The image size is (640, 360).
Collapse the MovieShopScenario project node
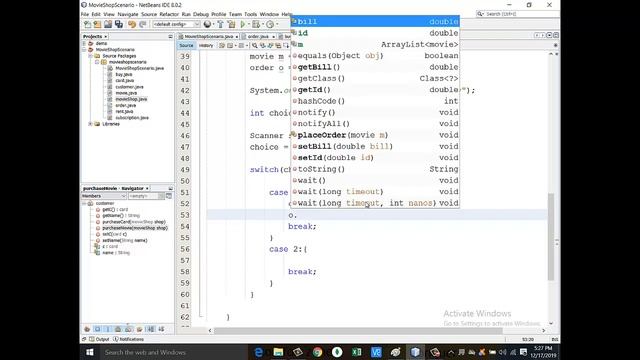coord(84,49)
